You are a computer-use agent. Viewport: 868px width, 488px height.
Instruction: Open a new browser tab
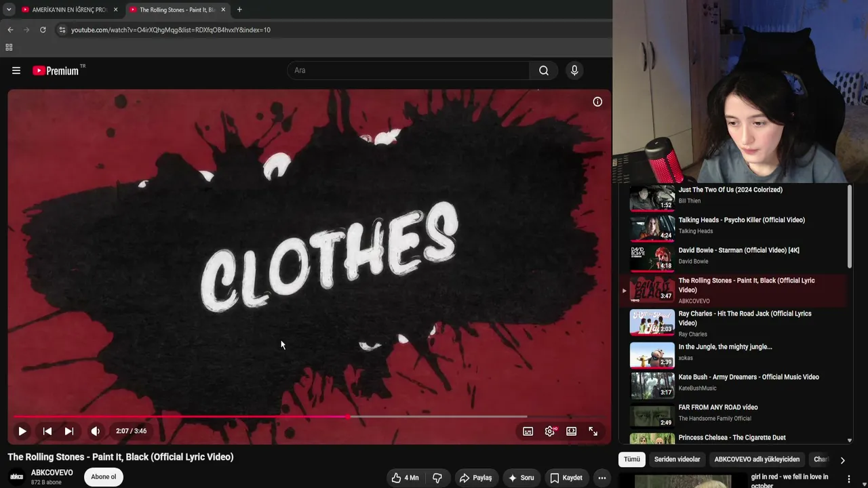pos(239,9)
